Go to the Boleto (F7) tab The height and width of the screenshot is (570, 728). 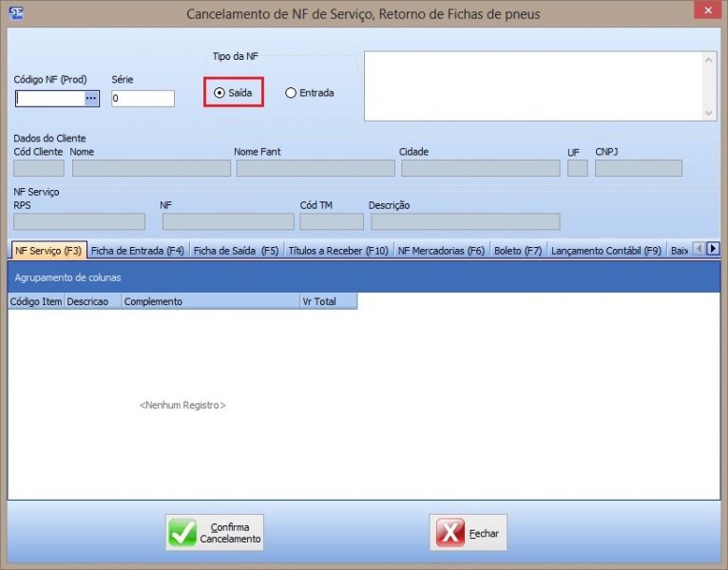point(518,251)
